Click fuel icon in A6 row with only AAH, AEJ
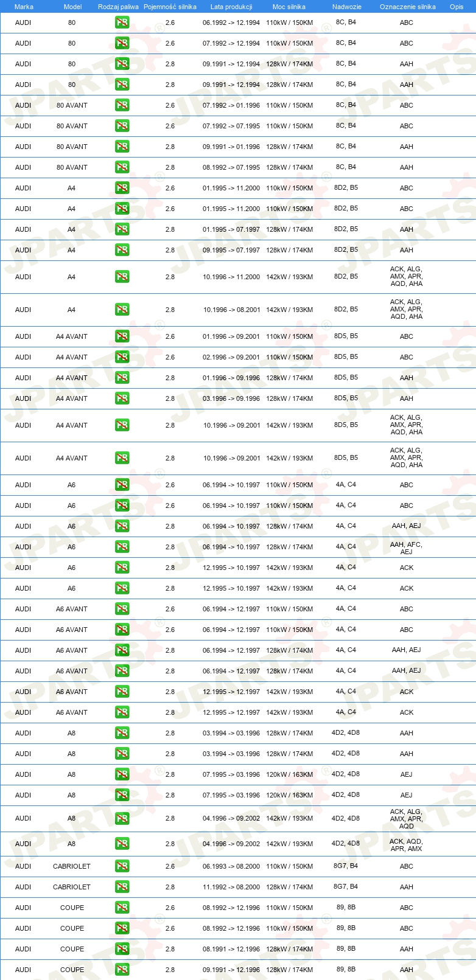 [122, 526]
